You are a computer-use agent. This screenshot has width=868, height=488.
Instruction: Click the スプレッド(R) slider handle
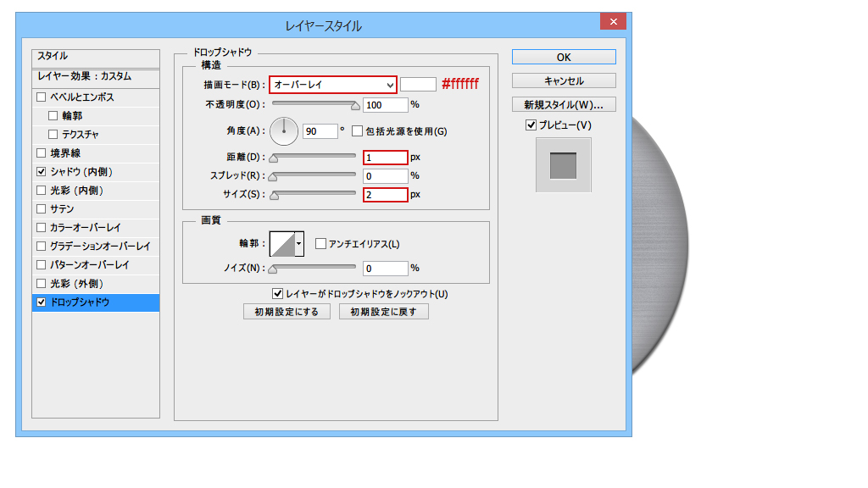[272, 177]
